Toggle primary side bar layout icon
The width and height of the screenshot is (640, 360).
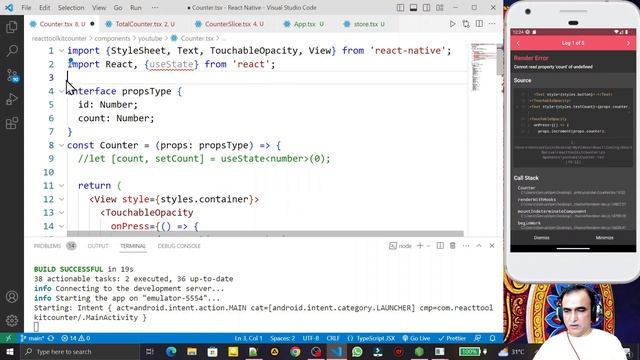tap(400, 8)
